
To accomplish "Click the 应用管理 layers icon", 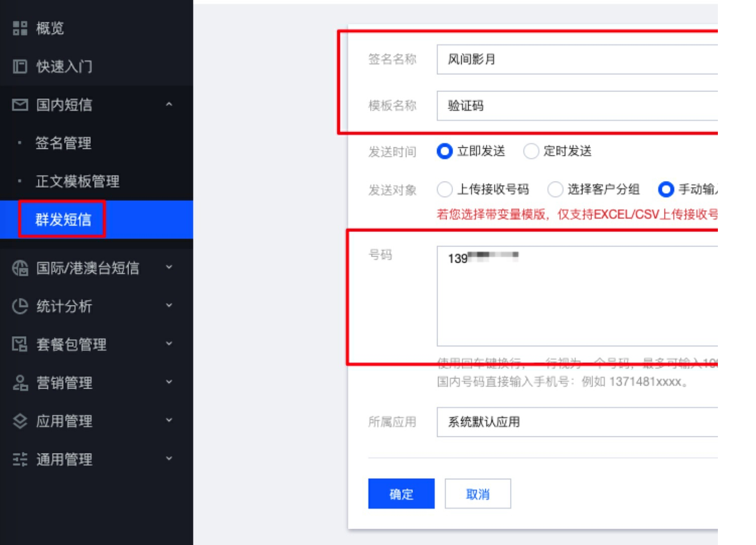I will point(20,421).
